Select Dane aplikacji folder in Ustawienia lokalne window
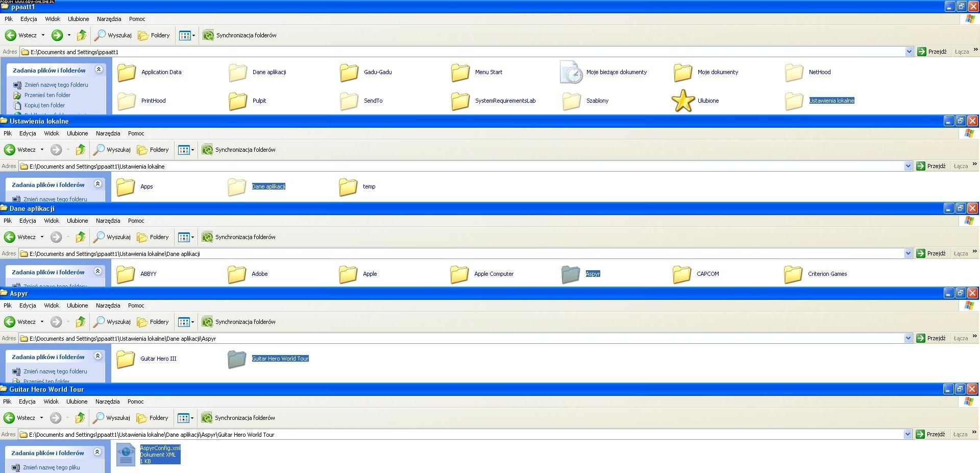 (256, 187)
